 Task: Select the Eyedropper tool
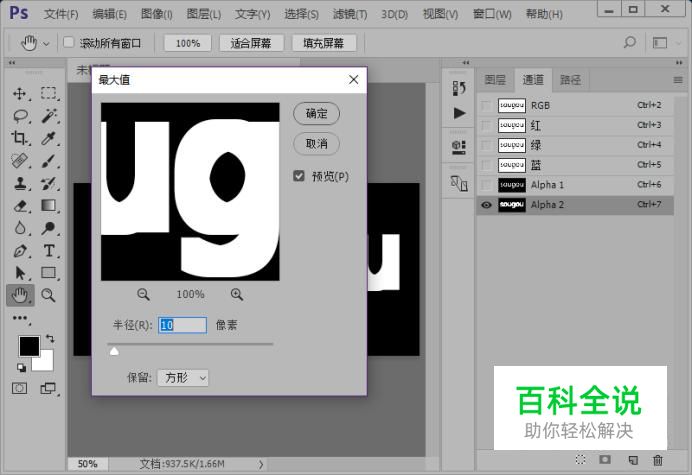49,138
